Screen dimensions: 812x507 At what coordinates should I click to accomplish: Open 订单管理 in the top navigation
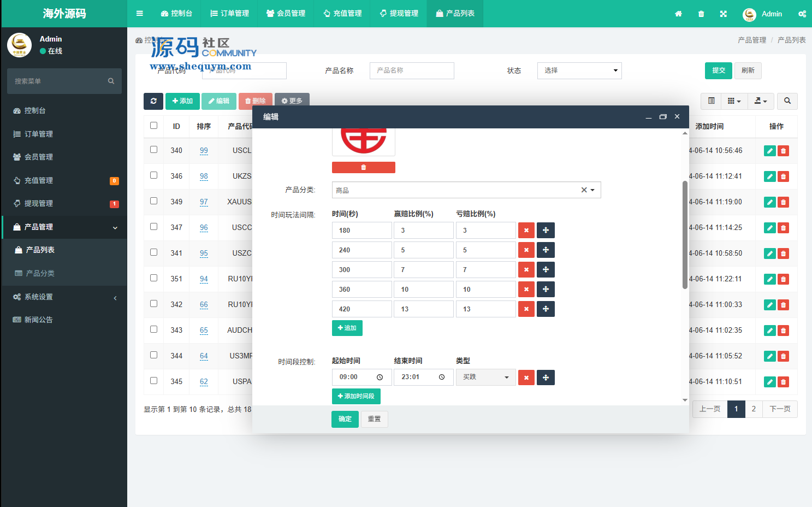(x=230, y=14)
